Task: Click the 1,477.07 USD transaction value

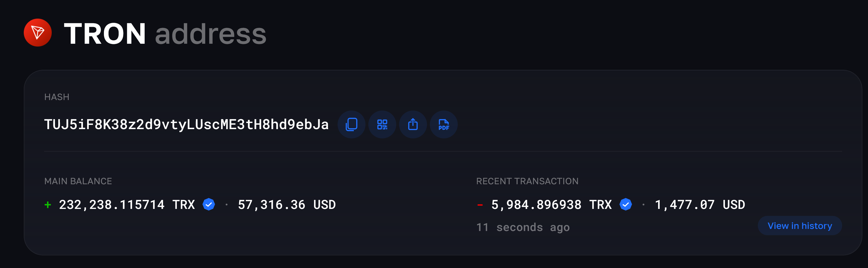Action: point(700,205)
